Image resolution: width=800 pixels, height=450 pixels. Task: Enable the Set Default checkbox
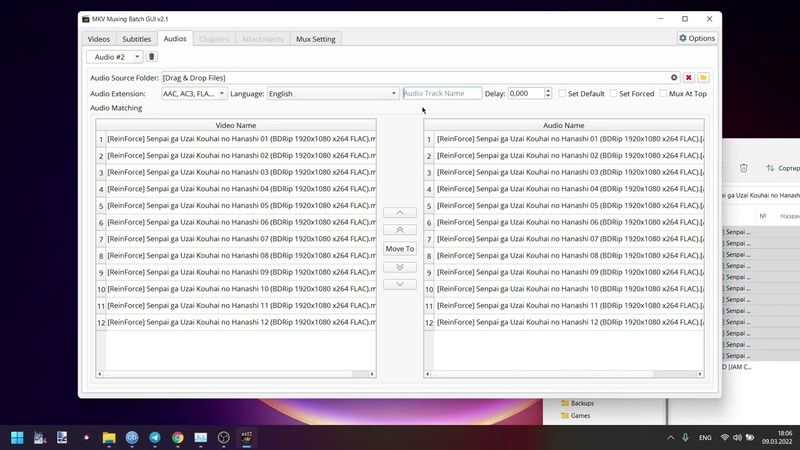[x=562, y=93]
